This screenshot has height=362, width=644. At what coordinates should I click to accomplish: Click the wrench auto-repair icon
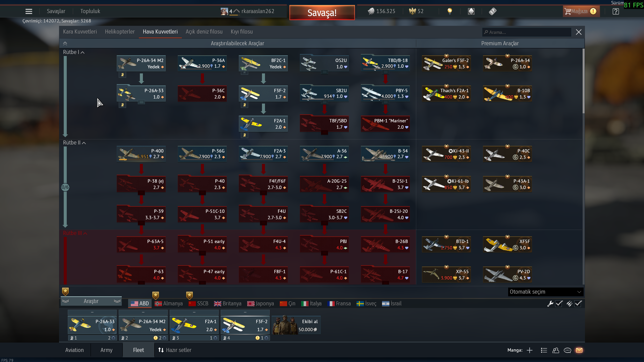[550, 304]
